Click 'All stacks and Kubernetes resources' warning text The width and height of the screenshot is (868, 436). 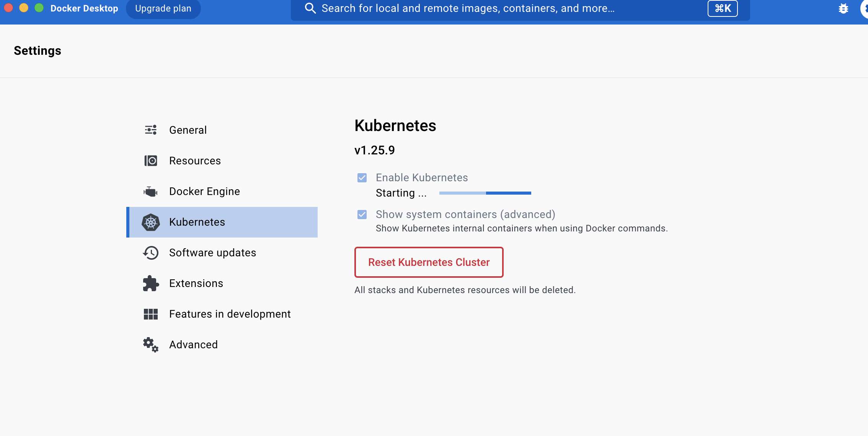point(465,290)
